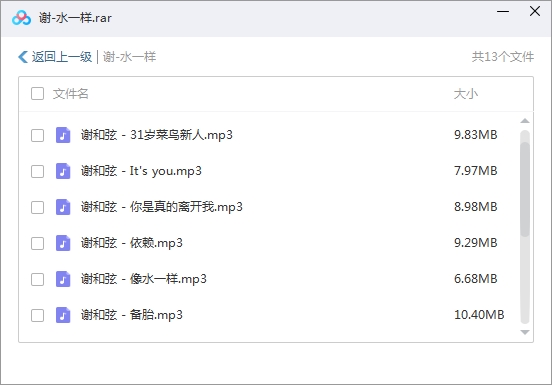The width and height of the screenshot is (552, 385).
Task: Click the vertical scrollbar thumb
Action: point(525,189)
